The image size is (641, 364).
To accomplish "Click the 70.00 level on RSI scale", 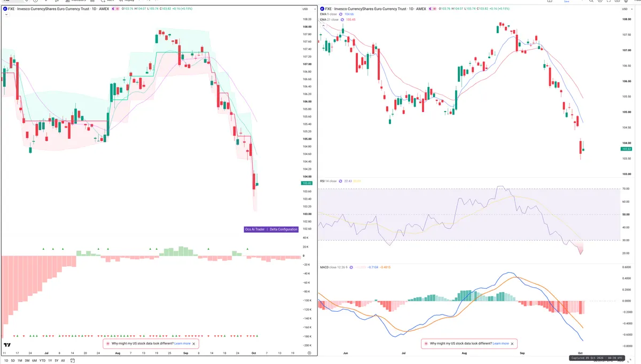I will click(x=625, y=189).
